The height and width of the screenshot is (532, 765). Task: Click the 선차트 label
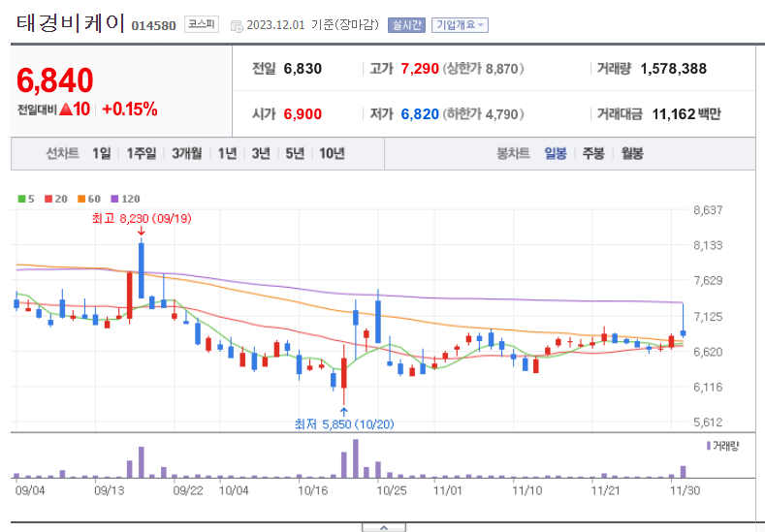click(x=62, y=154)
